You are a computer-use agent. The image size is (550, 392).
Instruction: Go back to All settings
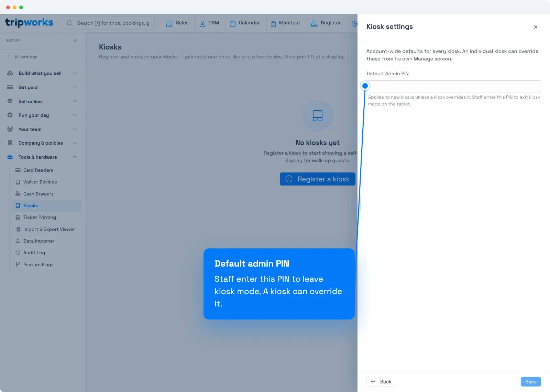tap(22, 57)
